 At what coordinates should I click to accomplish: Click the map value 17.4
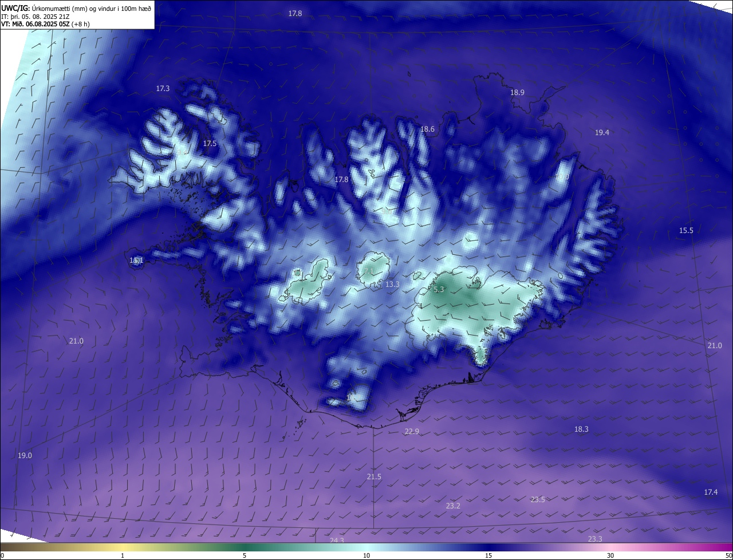pyautogui.click(x=711, y=492)
